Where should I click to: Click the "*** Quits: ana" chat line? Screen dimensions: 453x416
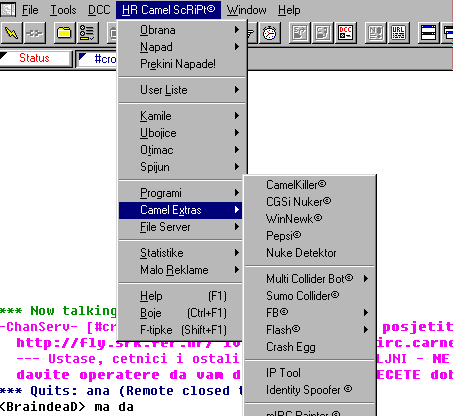(121, 391)
